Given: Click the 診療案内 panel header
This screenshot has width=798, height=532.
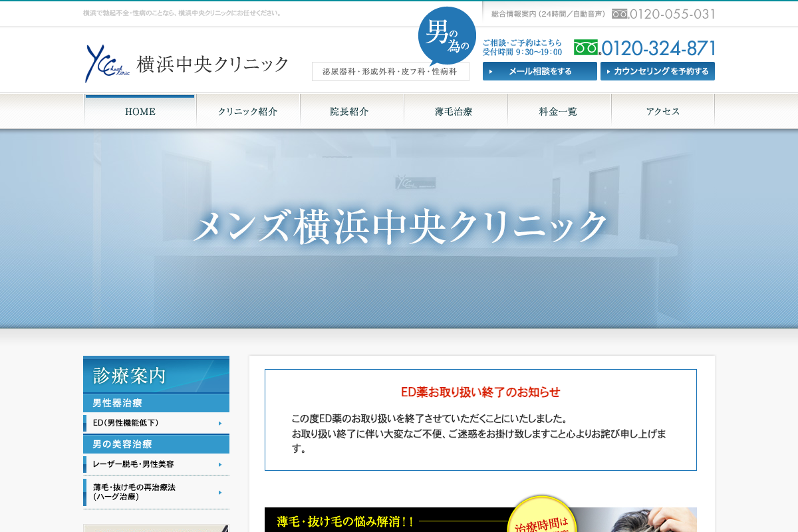Looking at the screenshot, I should (156, 376).
